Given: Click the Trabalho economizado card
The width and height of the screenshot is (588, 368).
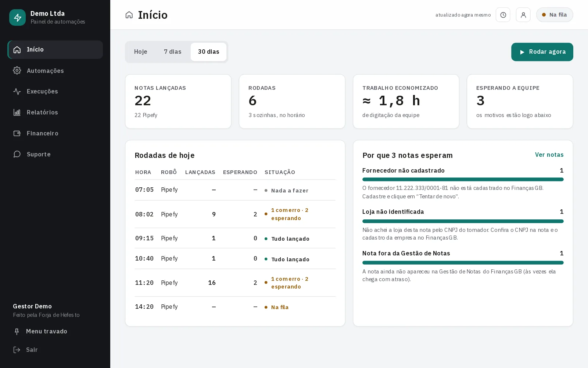Looking at the screenshot, I should (x=406, y=102).
